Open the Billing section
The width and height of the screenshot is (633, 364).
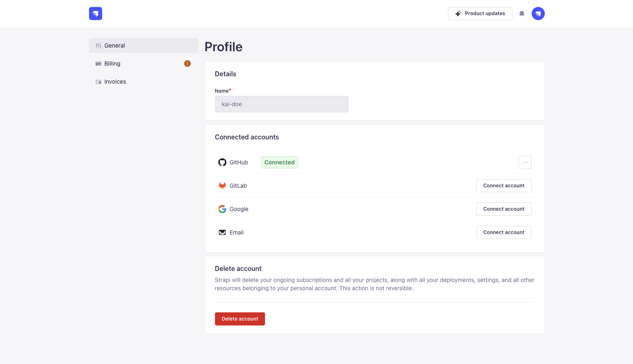coord(112,64)
